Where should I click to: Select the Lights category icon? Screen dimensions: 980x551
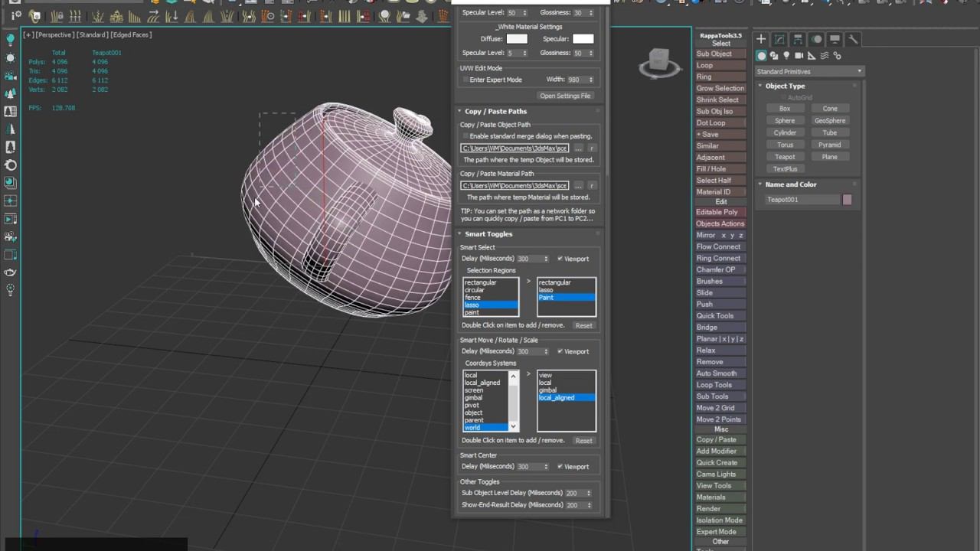786,56
